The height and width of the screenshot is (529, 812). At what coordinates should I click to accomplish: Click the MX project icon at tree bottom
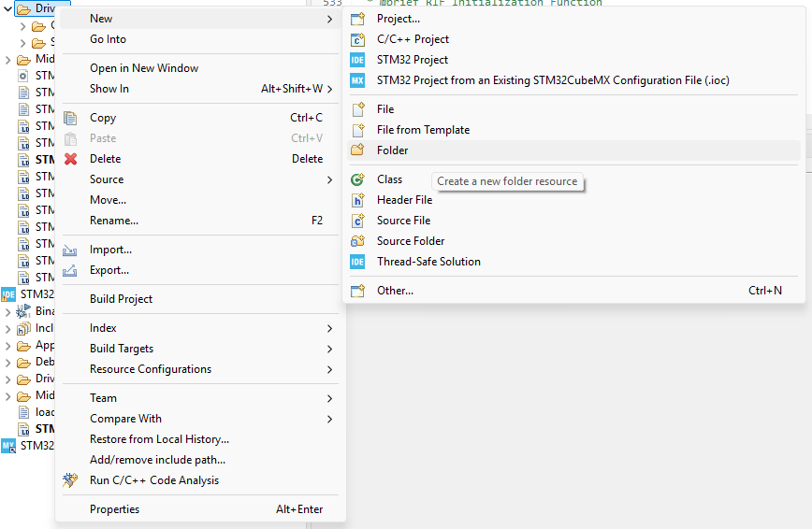[x=8, y=446]
